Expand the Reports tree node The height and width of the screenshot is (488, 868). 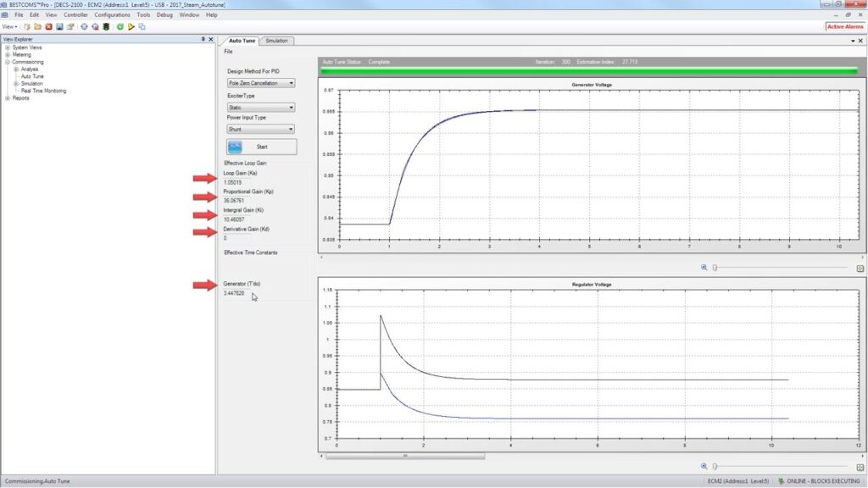(8, 98)
